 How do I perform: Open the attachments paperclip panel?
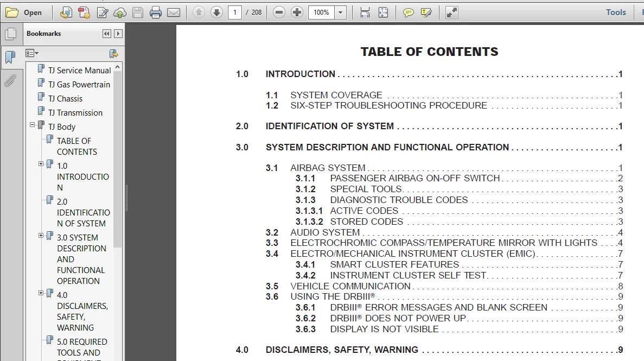(10, 80)
